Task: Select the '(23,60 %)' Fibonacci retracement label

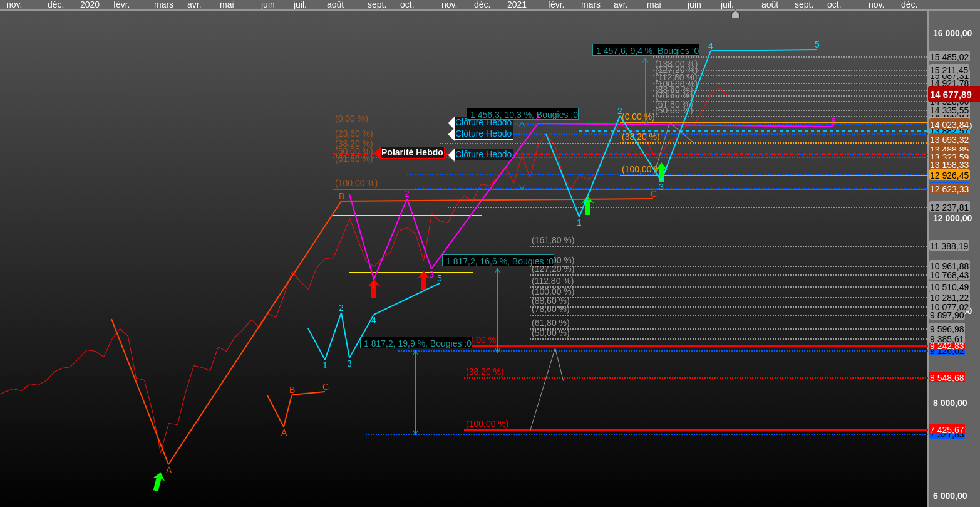Action: 354,133
